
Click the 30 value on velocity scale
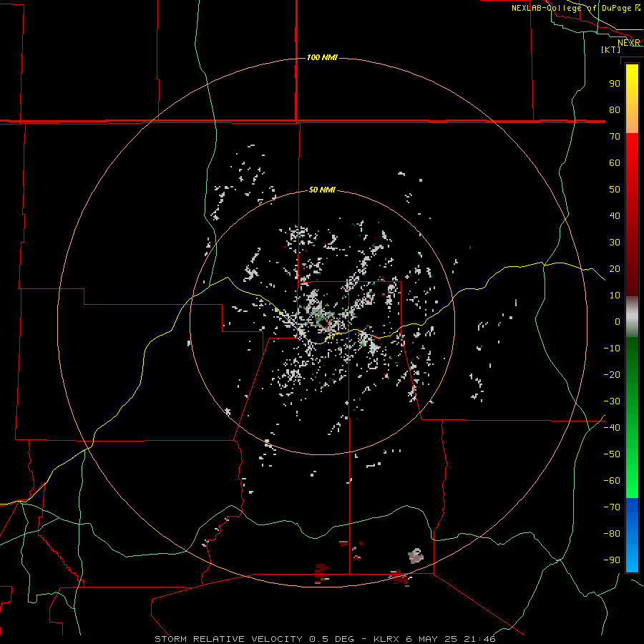coord(615,243)
